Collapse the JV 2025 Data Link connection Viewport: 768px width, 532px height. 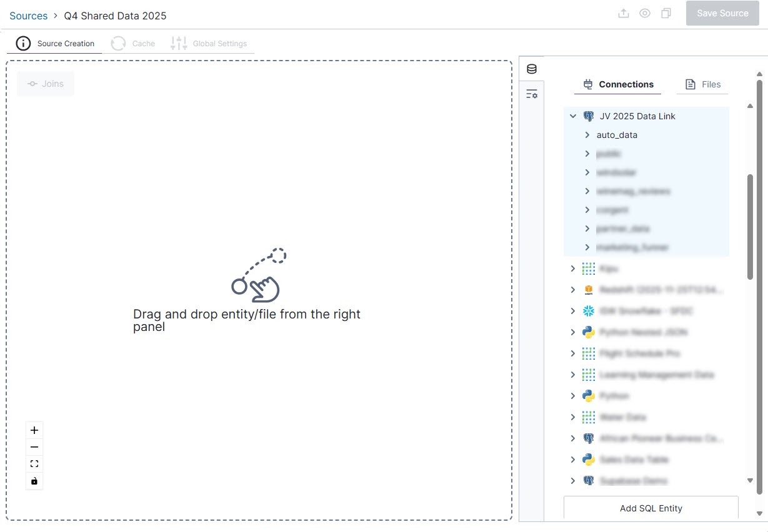(572, 116)
